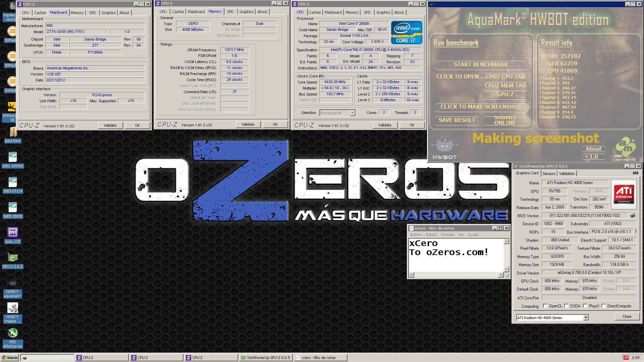Open the 3d01 109302 file icon
The image size is (644, 362).
point(12,160)
